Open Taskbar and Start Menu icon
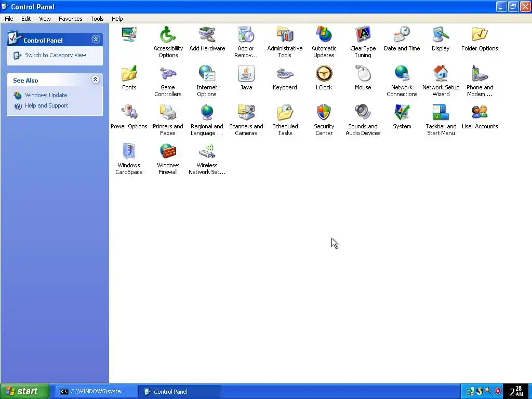Image resolution: width=532 pixels, height=399 pixels. 441,112
